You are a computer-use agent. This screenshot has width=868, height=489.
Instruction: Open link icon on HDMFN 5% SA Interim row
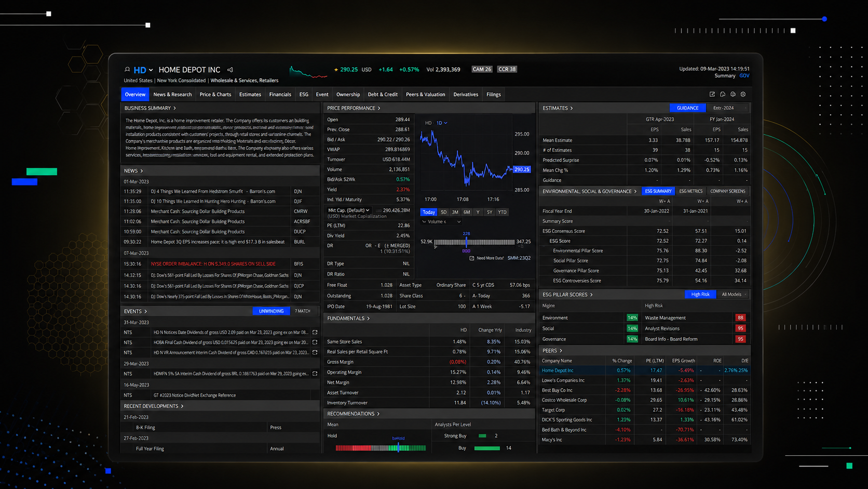tap(315, 374)
